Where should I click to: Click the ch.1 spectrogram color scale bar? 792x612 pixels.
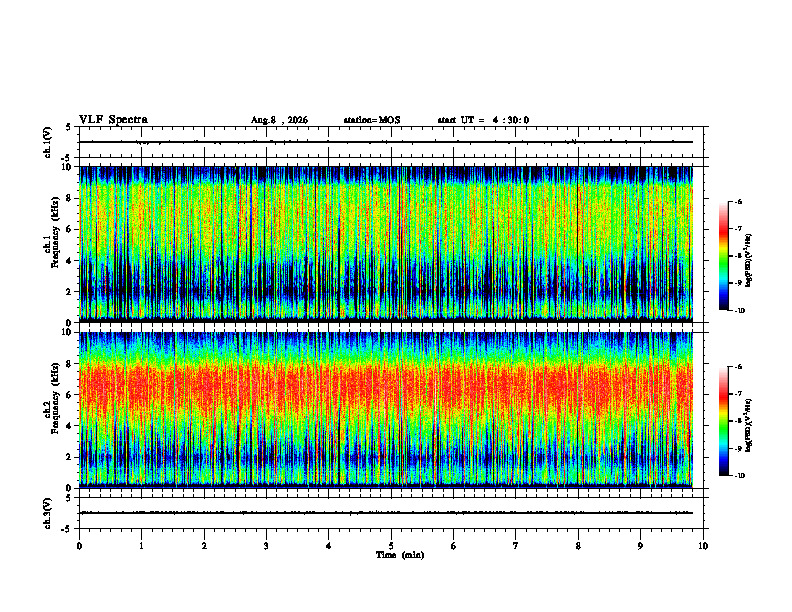[723, 256]
